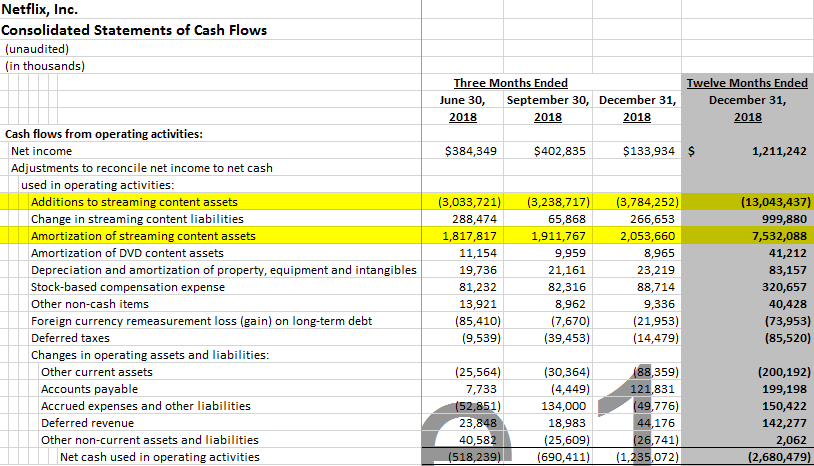Click the '(in thousands)' cell

(x=45, y=66)
